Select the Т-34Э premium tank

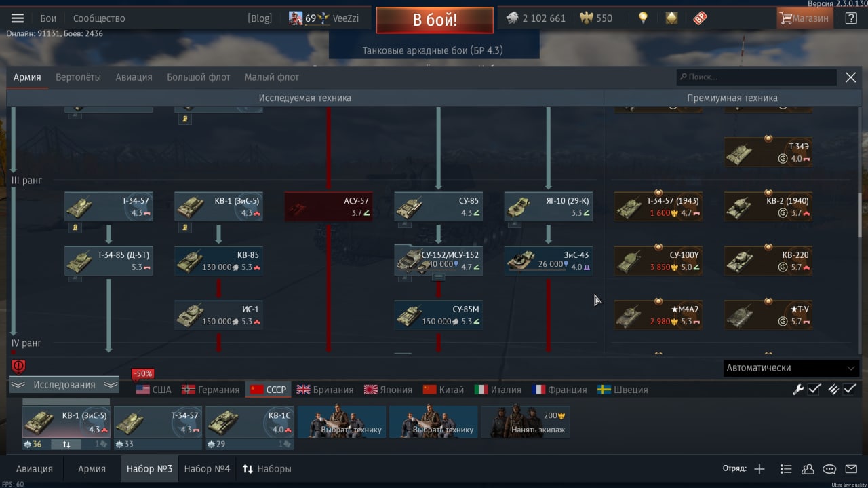pyautogui.click(x=768, y=152)
